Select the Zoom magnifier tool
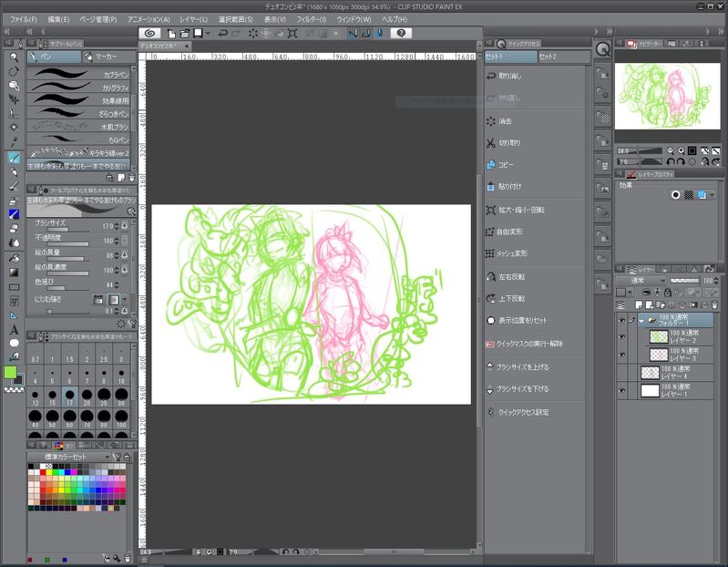Image resolution: width=728 pixels, height=567 pixels. (x=14, y=57)
